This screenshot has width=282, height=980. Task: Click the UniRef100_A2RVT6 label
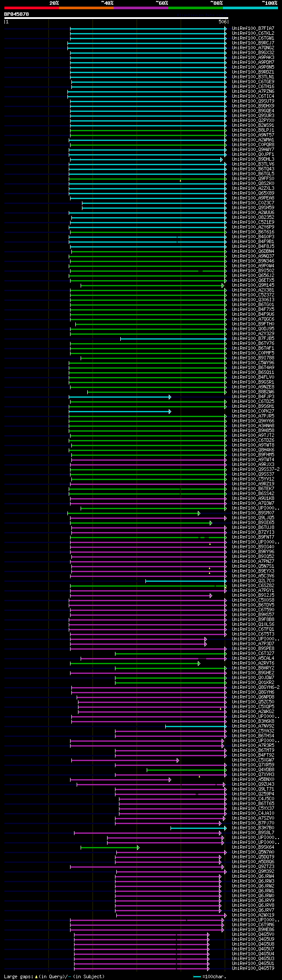click(253, 663)
